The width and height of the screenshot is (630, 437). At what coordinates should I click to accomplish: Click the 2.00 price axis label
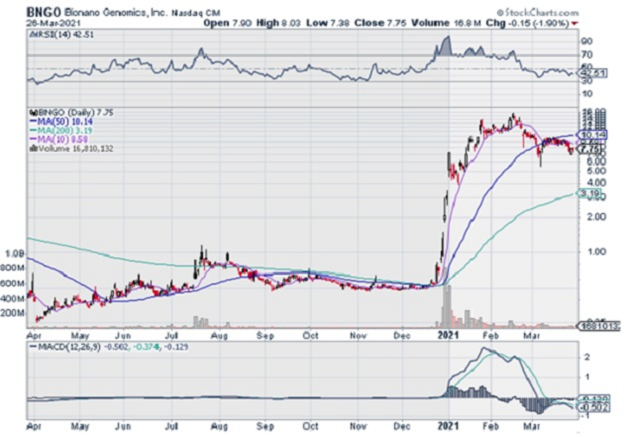coord(596,217)
